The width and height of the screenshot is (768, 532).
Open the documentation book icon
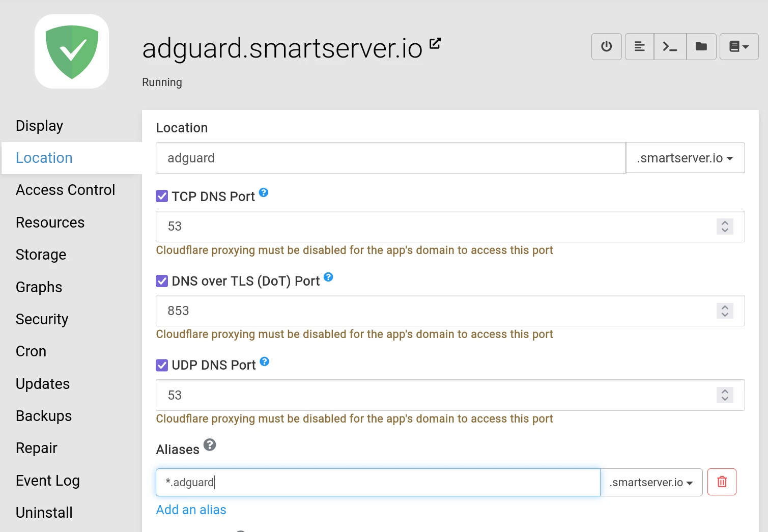(x=735, y=46)
